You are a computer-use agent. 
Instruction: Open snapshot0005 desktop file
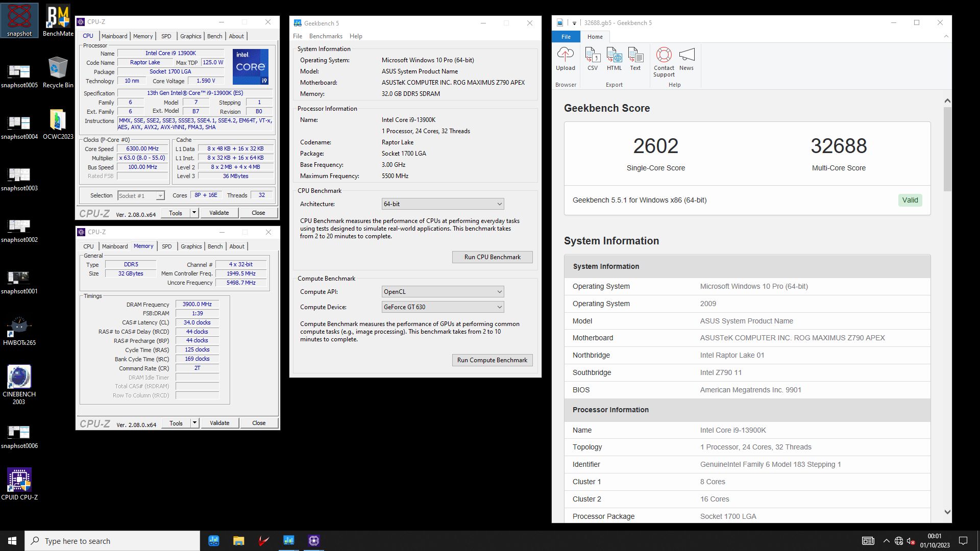[19, 76]
